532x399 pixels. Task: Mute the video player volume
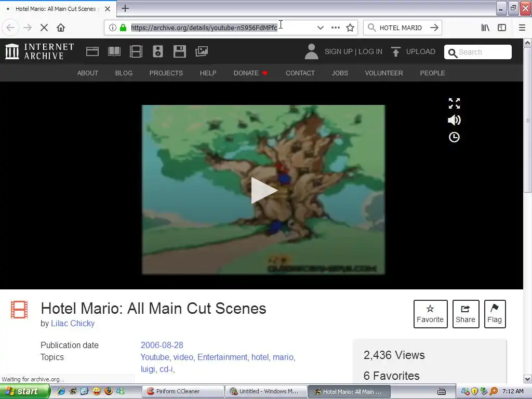(x=454, y=120)
